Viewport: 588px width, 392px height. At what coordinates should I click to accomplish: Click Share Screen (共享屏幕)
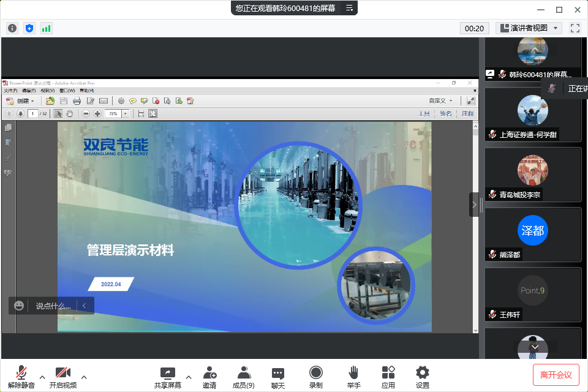[167, 377]
